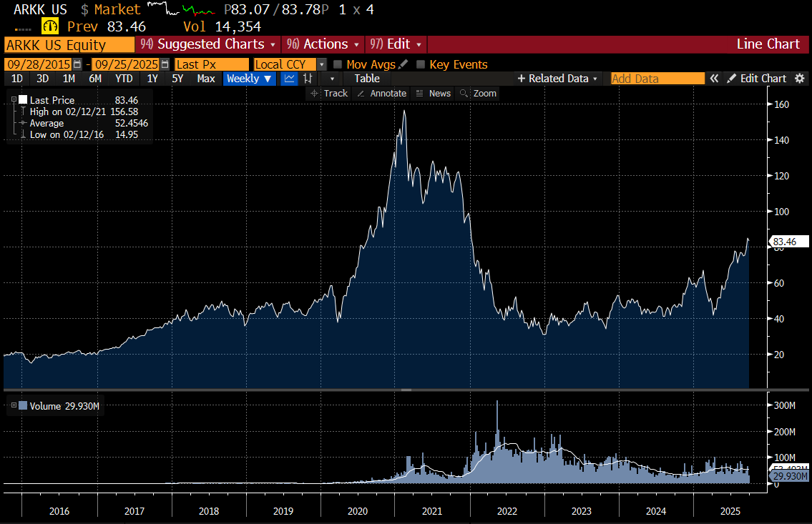Click the yellow gauge icon beside Prev

pos(50,26)
